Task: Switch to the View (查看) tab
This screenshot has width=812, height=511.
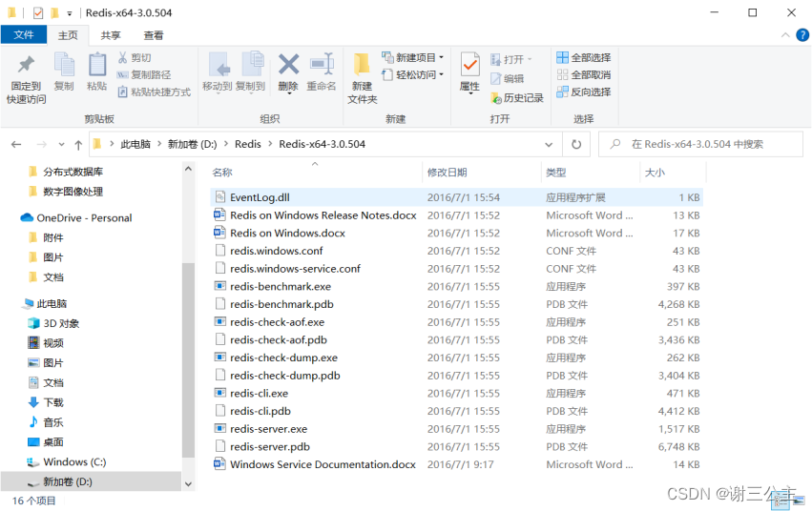Action: [x=154, y=35]
